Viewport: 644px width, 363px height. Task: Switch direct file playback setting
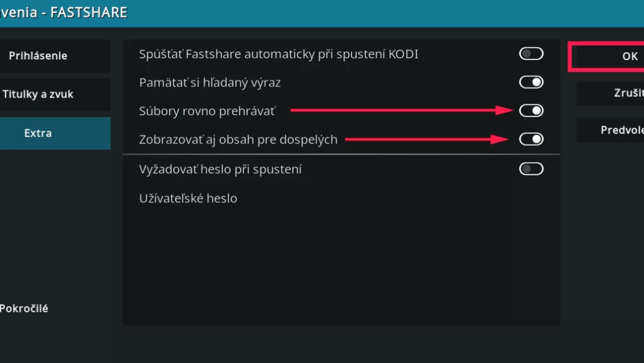[x=530, y=110]
